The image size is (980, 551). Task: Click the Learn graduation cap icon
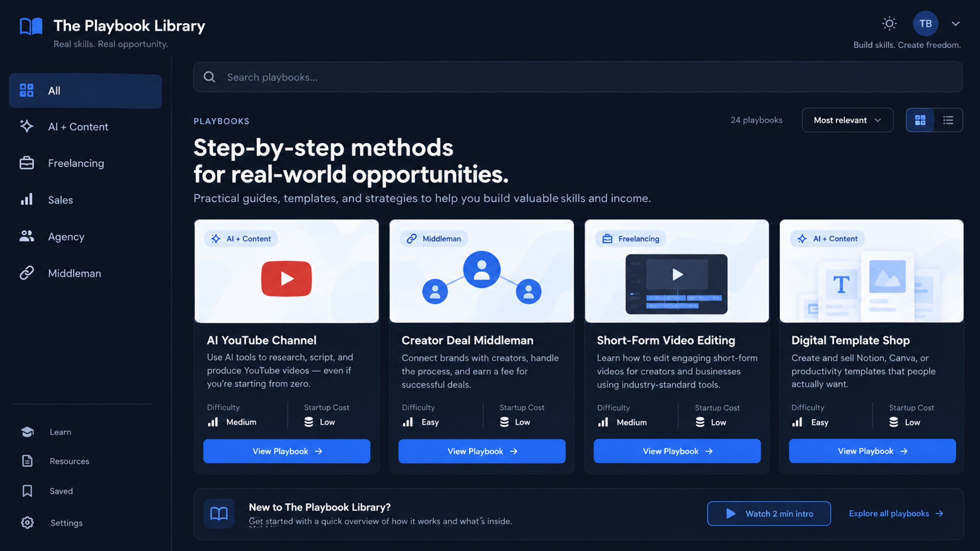coord(27,432)
